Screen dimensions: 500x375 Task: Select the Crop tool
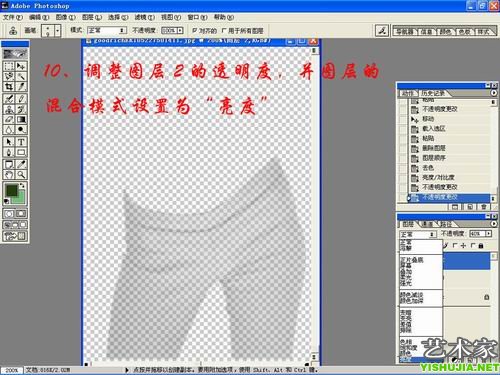(x=9, y=87)
